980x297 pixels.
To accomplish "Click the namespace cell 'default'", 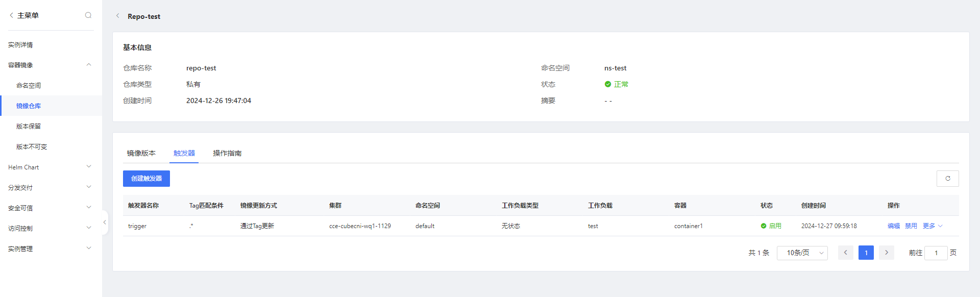I will coord(425,226).
